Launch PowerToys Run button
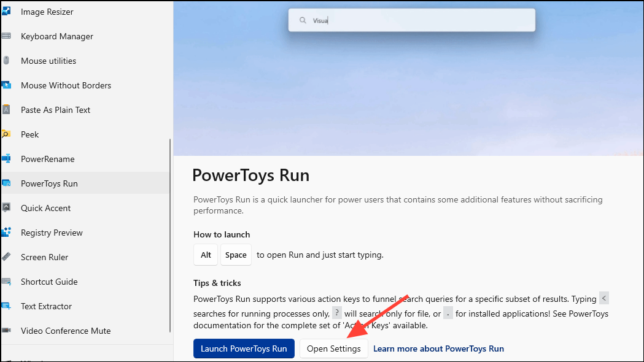The height and width of the screenshot is (362, 644). 244,349
